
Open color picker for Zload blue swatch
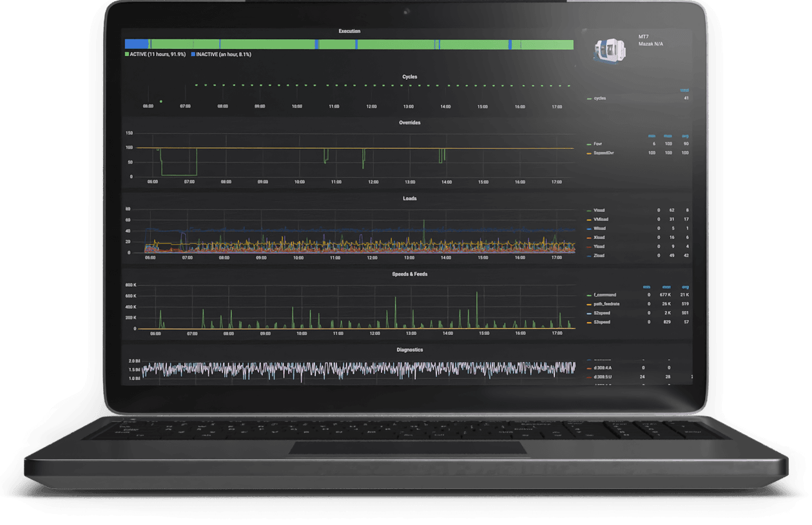point(589,256)
